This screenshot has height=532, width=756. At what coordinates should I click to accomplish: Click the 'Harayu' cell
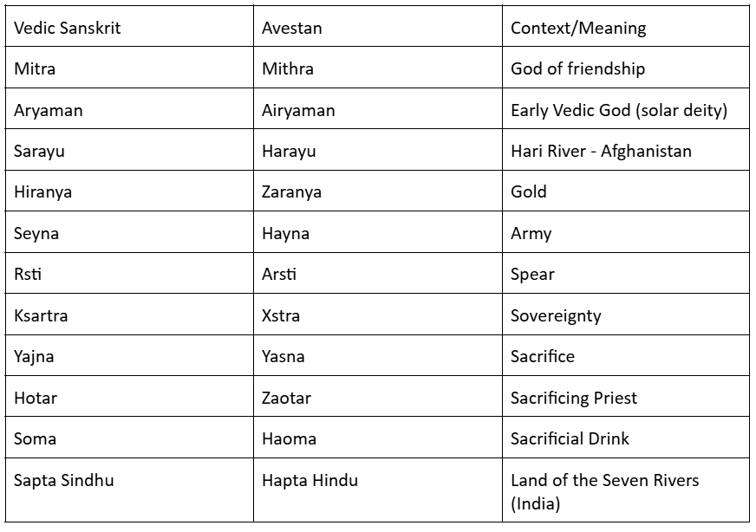[x=377, y=150]
